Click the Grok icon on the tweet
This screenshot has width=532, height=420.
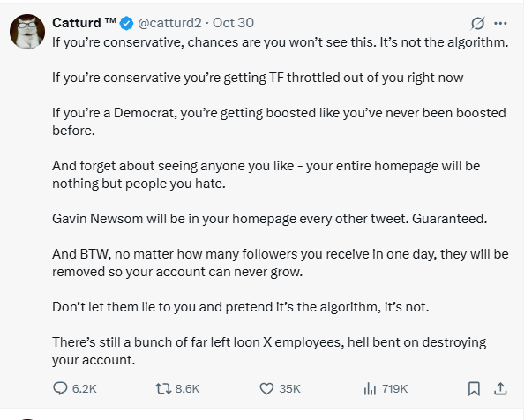(x=476, y=22)
